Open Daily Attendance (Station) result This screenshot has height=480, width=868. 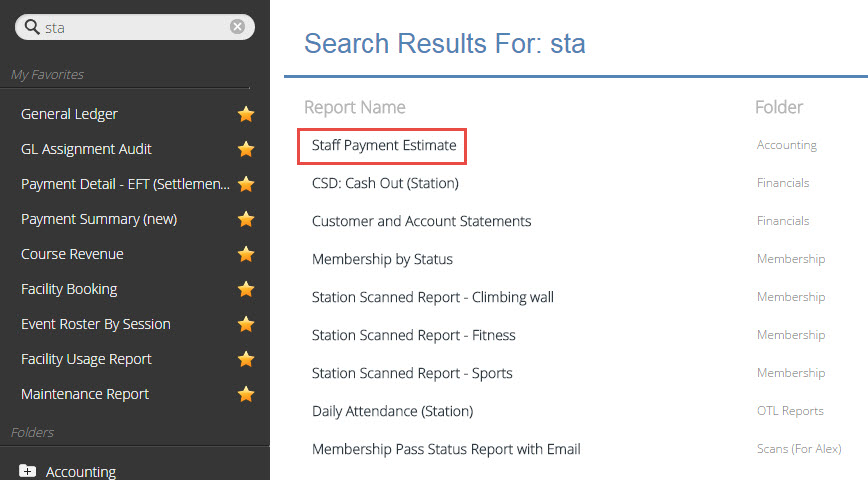coord(392,411)
